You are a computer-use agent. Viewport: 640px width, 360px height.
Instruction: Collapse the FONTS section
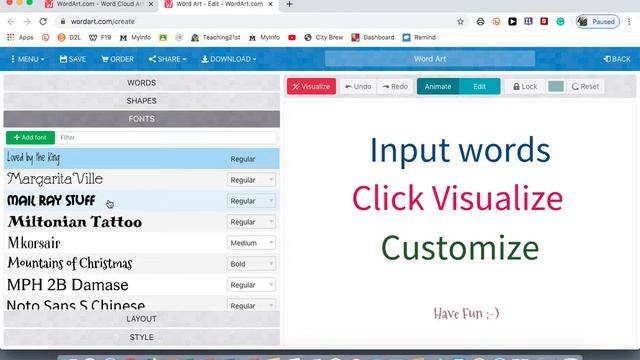[x=142, y=119]
